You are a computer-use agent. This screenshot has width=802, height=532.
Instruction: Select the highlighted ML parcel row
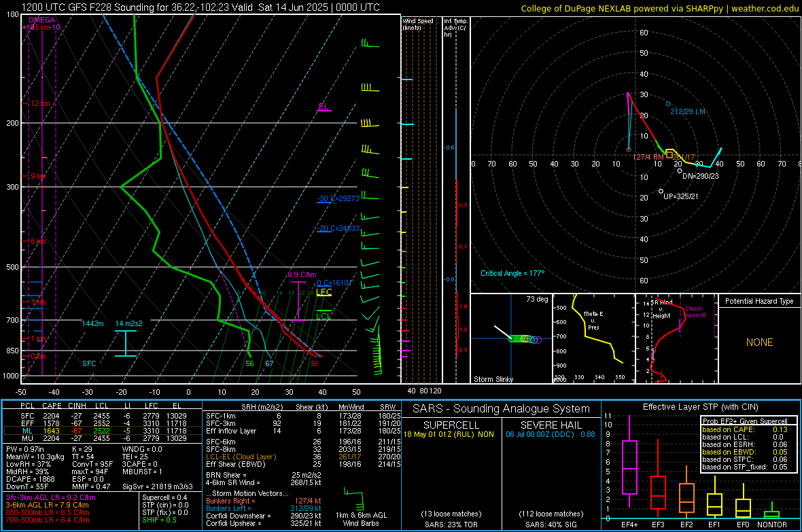pos(103,431)
